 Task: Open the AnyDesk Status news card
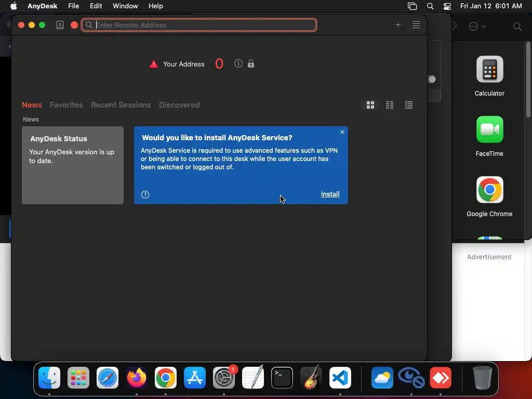[73, 165]
